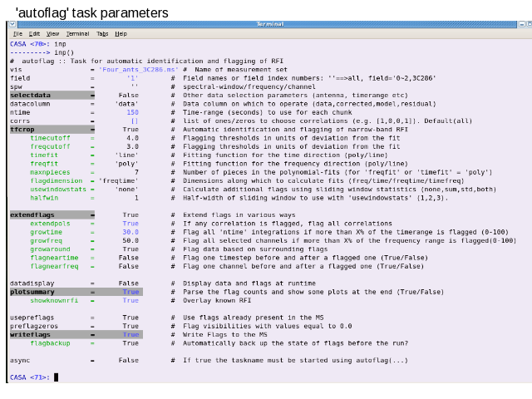Click the 'autoflag' task parameters heading
The image size is (532, 399).
pyautogui.click(x=92, y=13)
